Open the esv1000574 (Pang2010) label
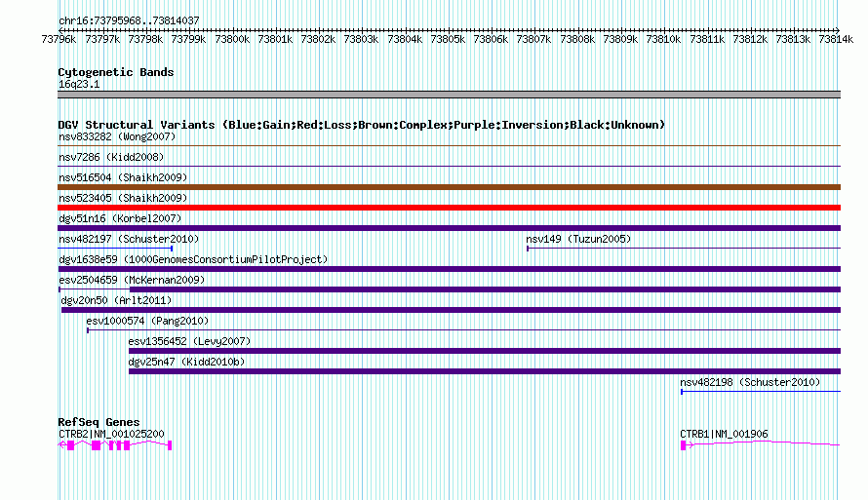The width and height of the screenshot is (868, 500). [x=147, y=321]
